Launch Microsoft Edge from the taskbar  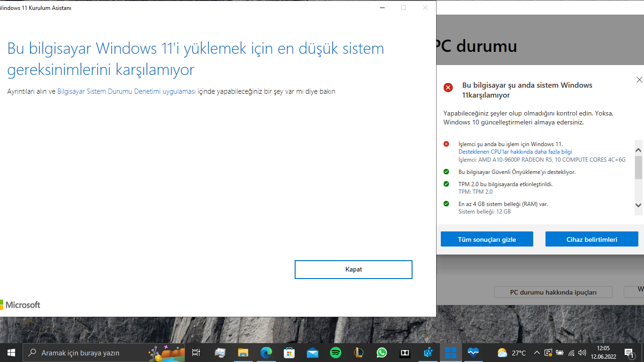click(x=266, y=353)
